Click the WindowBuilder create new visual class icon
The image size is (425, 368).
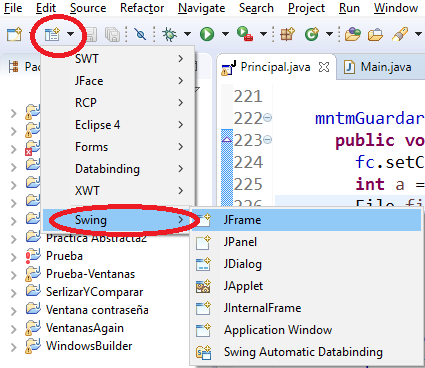52,34
